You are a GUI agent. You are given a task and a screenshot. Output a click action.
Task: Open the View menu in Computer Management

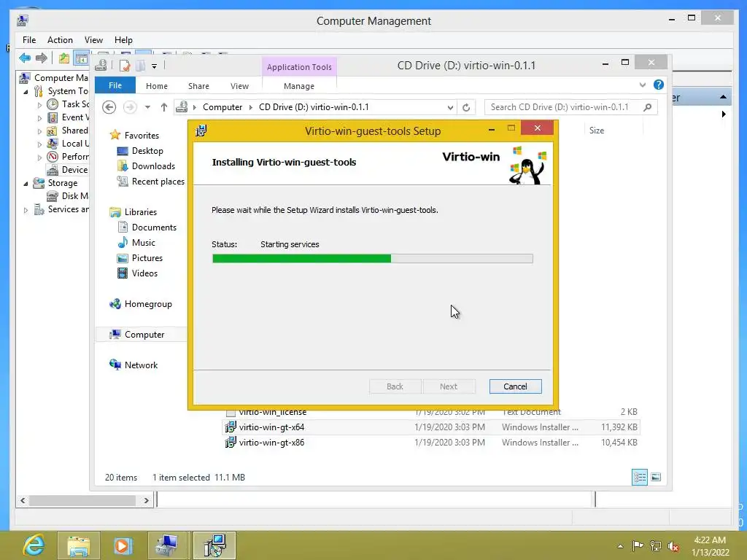coord(93,40)
